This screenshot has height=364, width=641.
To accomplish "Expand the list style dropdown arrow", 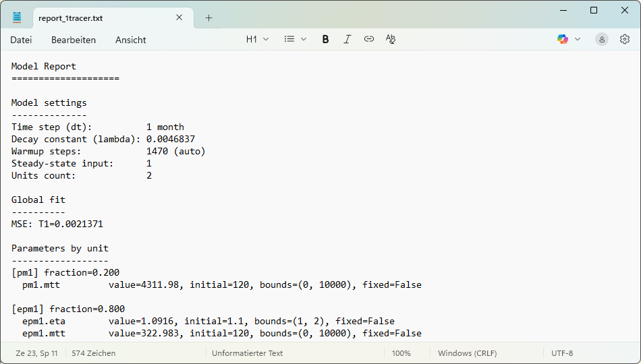I will 304,39.
